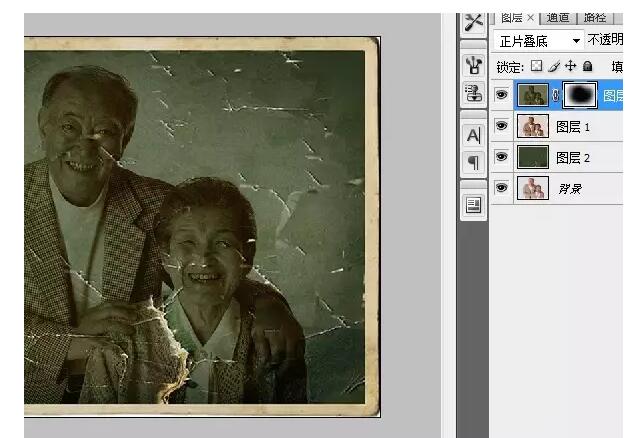Hide the 图层 1 layer via eye icon
Viewport: 643px width, 438px height.
pyautogui.click(x=502, y=127)
